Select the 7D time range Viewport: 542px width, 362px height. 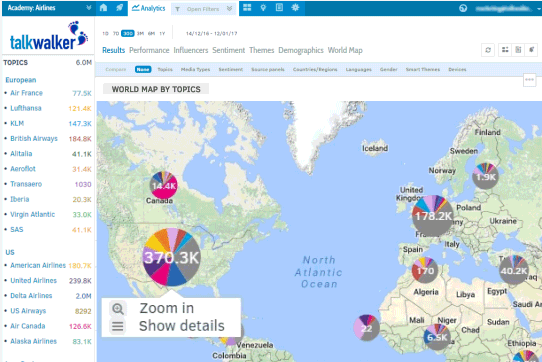pyautogui.click(x=116, y=34)
